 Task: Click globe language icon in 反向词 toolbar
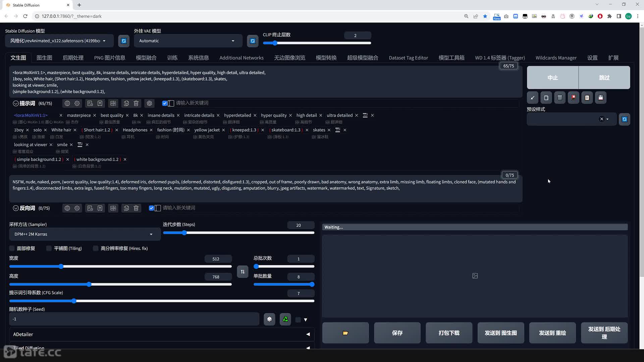pos(67,208)
